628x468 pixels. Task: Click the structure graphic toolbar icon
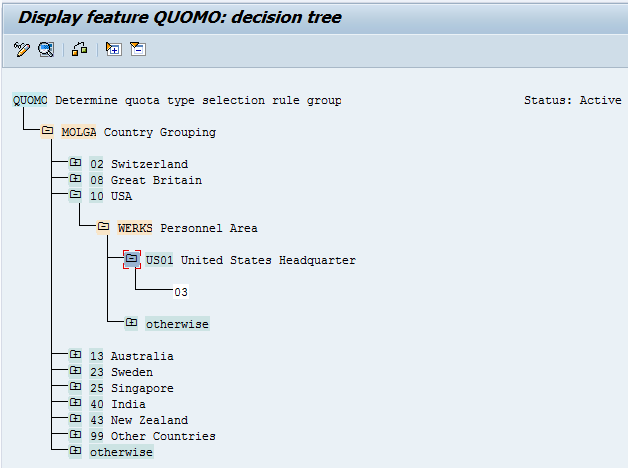(x=79, y=49)
